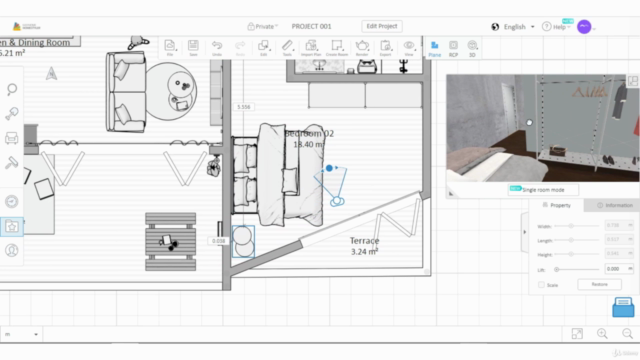
Task: Click the 3D preview thumbnail
Action: pyautogui.click(x=542, y=128)
